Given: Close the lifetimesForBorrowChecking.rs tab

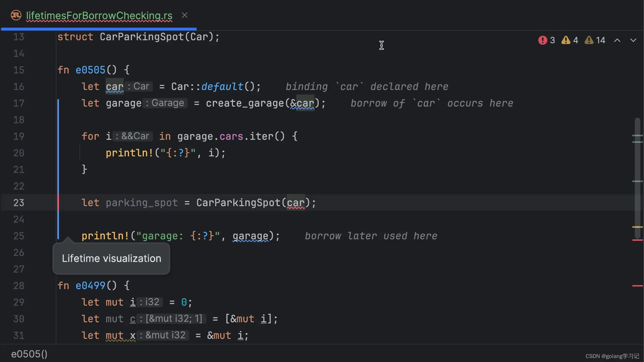Looking at the screenshot, I should click(184, 15).
